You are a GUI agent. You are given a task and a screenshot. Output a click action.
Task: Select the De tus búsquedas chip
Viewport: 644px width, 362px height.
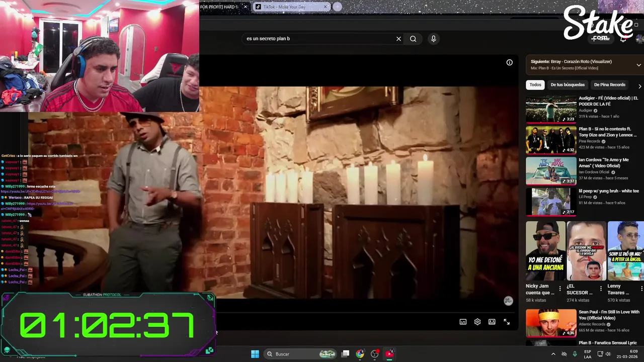pyautogui.click(x=568, y=85)
